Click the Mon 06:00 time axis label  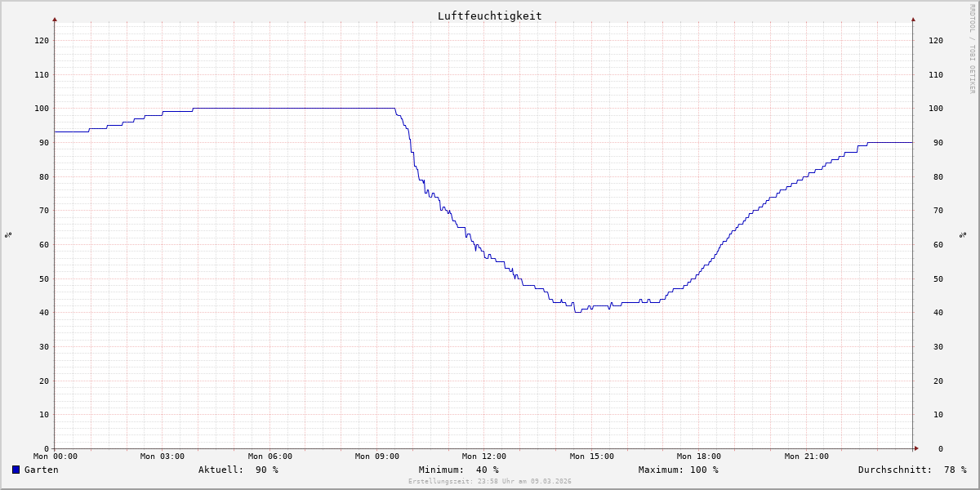[269, 457]
